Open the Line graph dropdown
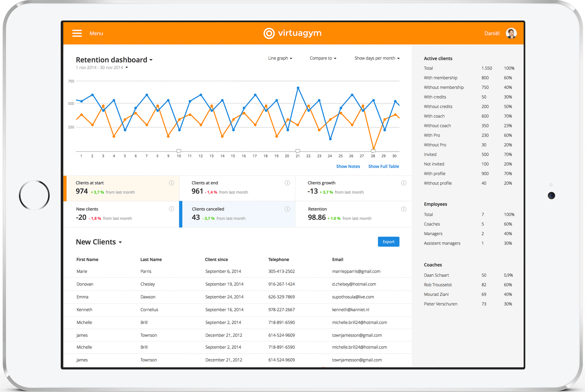Viewport: 585px width, 392px height. pyautogui.click(x=280, y=58)
